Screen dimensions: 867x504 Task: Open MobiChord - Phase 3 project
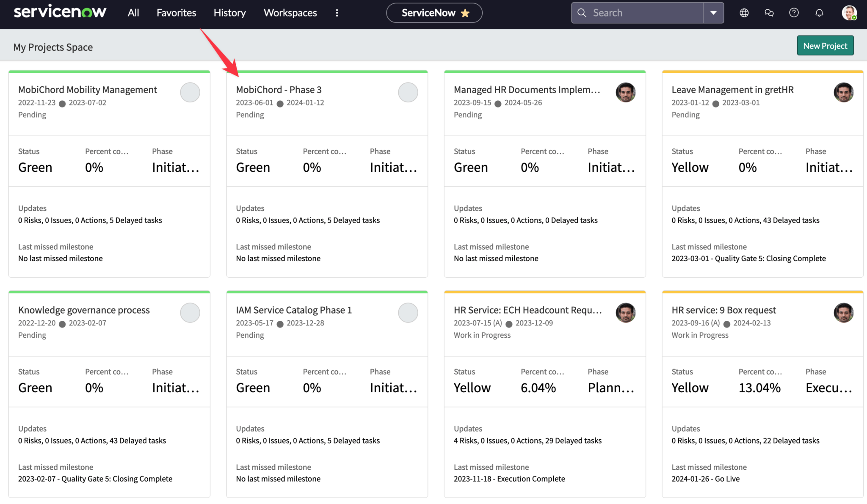point(279,90)
